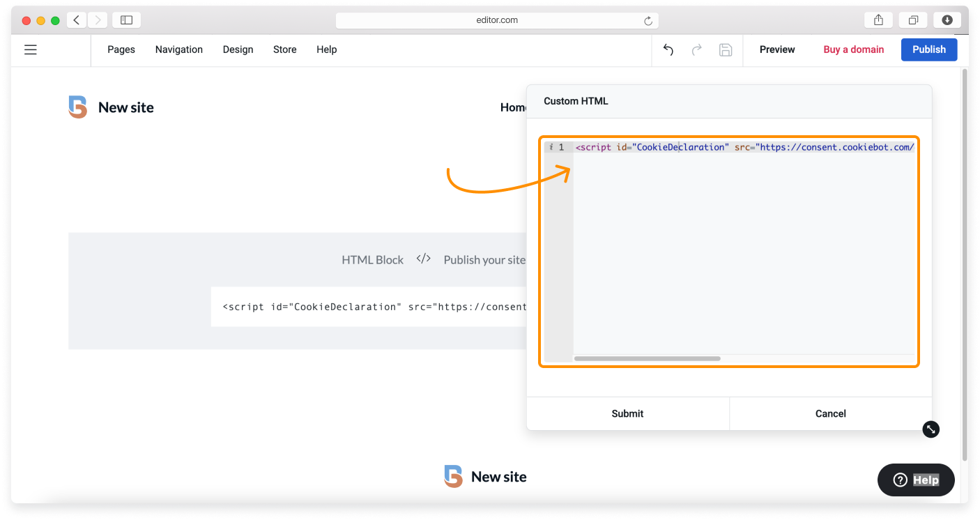The width and height of the screenshot is (980, 520).
Task: Toggle the Safari sidebar icon
Action: pyautogui.click(x=126, y=20)
